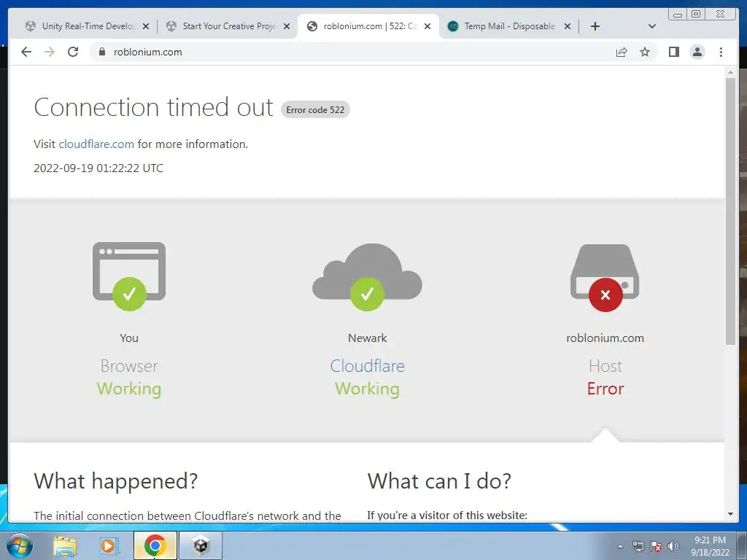Image resolution: width=747 pixels, height=560 pixels.
Task: Click the green checkmark on browser icon
Action: pyautogui.click(x=129, y=294)
